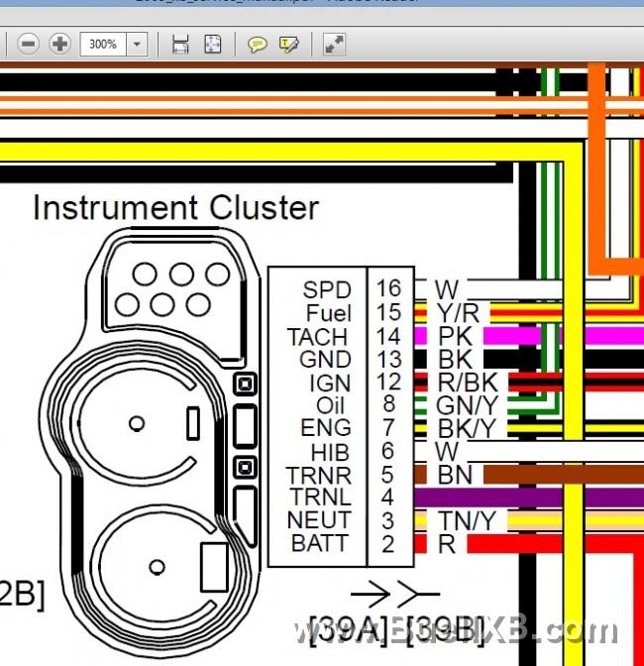Click the TRNL pin label
The image size is (644, 666).
321,497
